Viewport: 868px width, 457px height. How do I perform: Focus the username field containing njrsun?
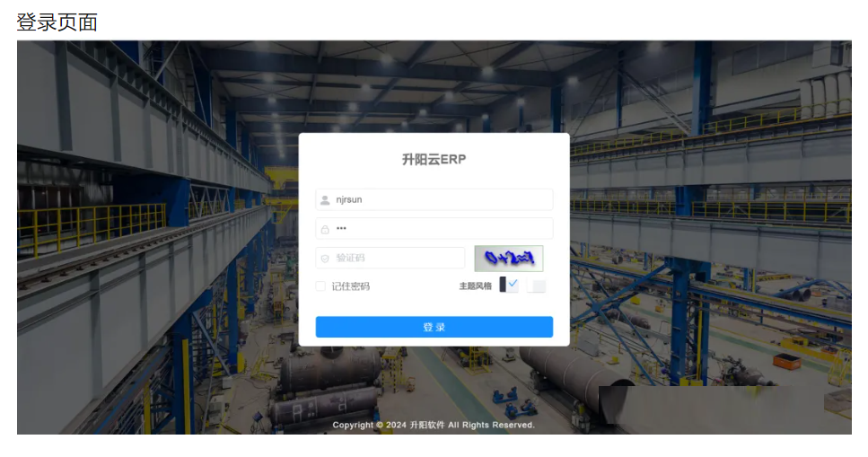click(434, 199)
